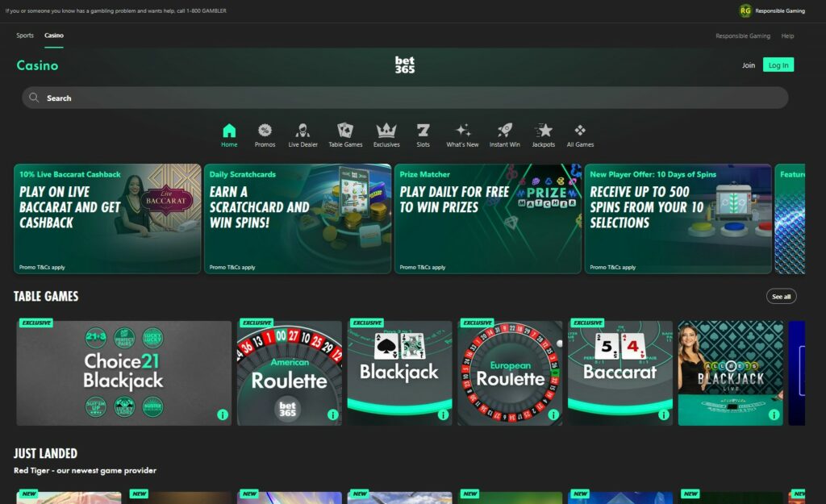Switch to the Casino tab

[54, 35]
